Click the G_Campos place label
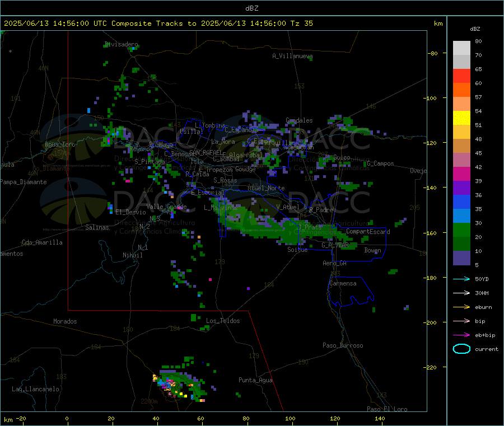This screenshot has width=504, height=426. (x=381, y=163)
